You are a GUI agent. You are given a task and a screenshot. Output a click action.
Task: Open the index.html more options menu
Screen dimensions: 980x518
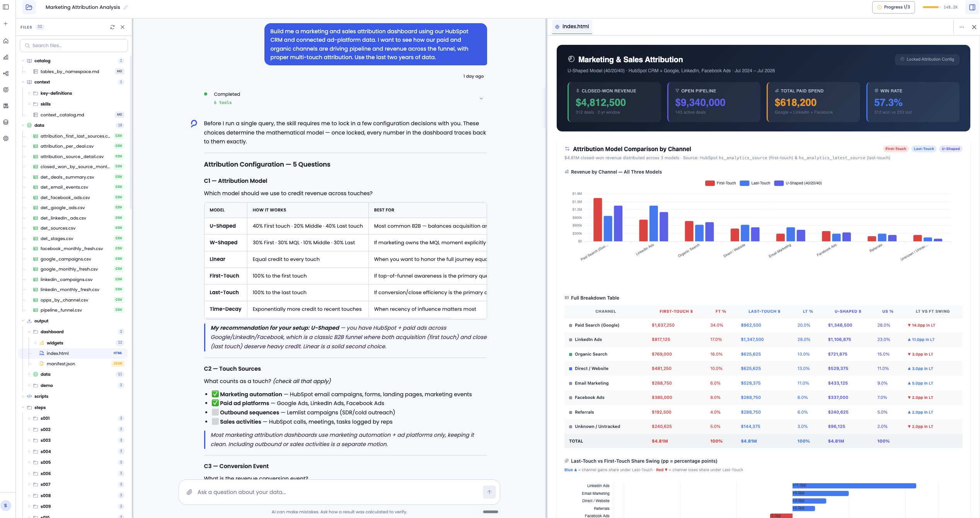coord(962,27)
